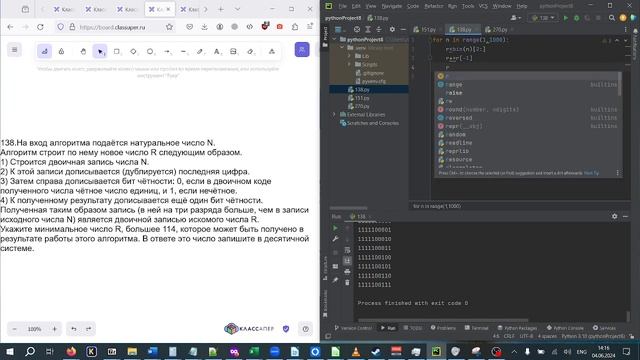Select the Text tool on the whiteboard
The height and width of the screenshot is (360, 640).
point(217,51)
